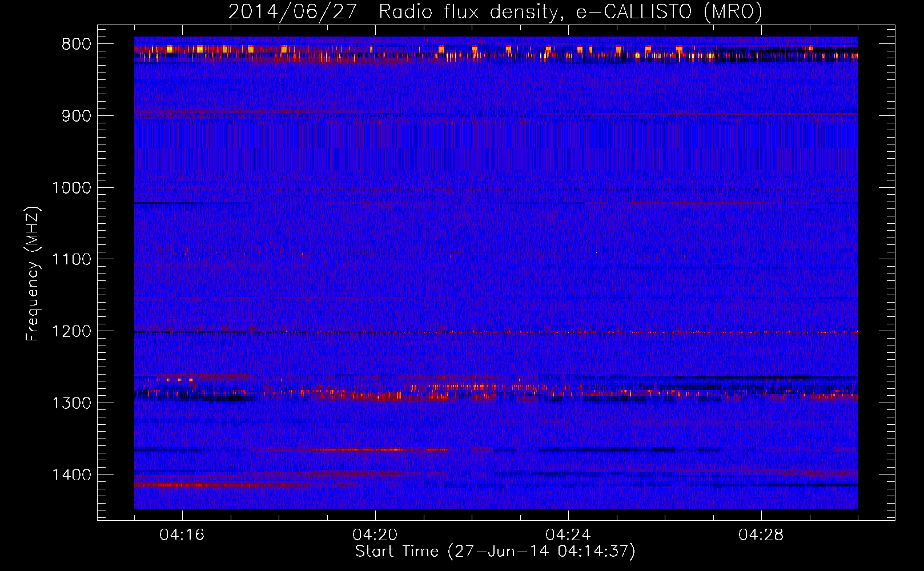This screenshot has width=924, height=571.
Task: Click the 04:24 time tick label
Action: pyautogui.click(x=568, y=535)
